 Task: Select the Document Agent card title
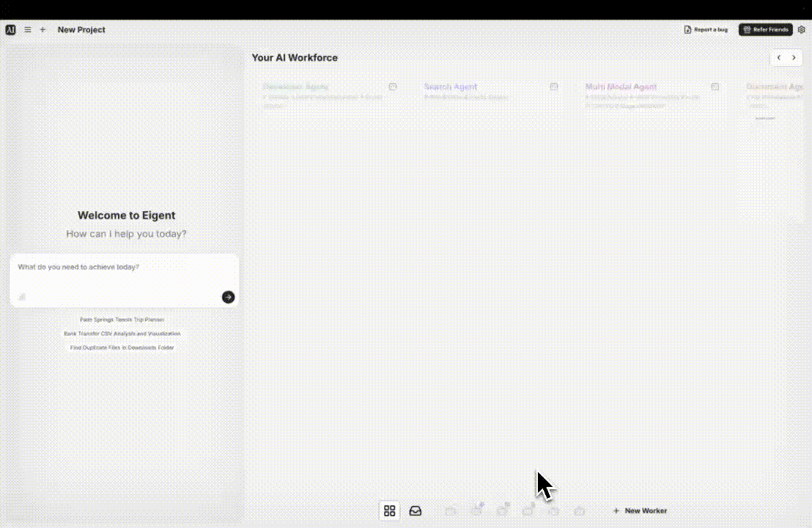coord(775,87)
